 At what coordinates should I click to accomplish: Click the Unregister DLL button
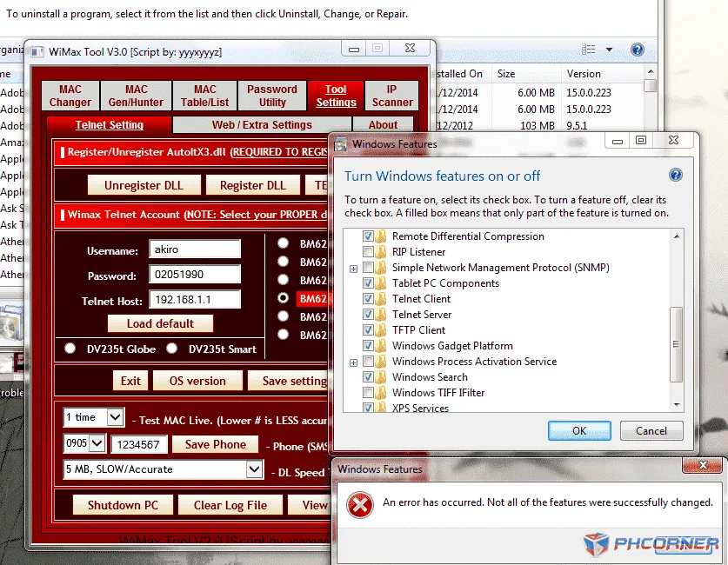click(144, 185)
